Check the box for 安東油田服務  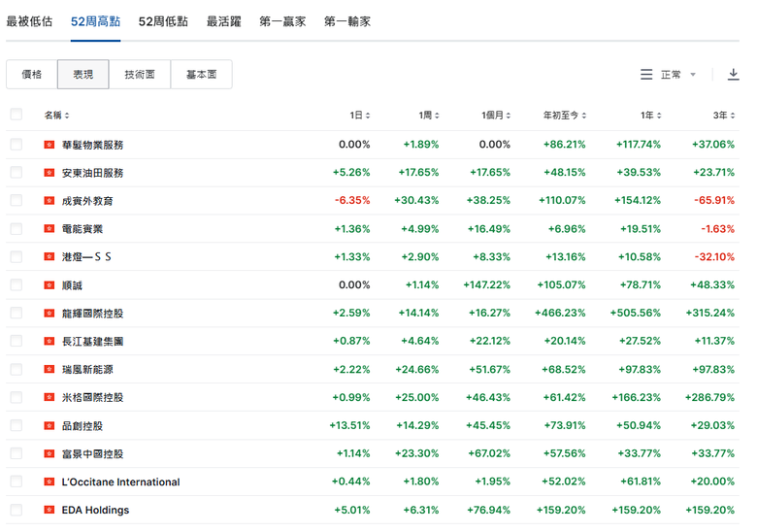(16, 173)
